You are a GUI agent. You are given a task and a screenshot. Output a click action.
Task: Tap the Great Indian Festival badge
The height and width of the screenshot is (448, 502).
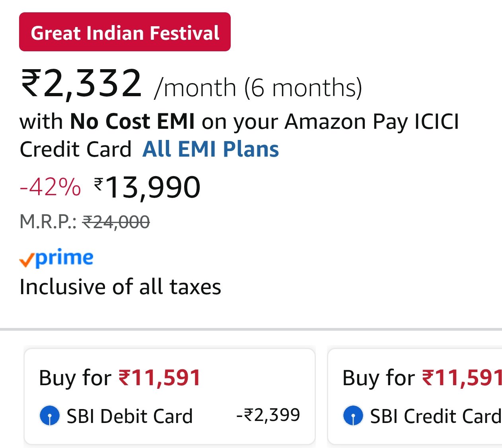(125, 32)
